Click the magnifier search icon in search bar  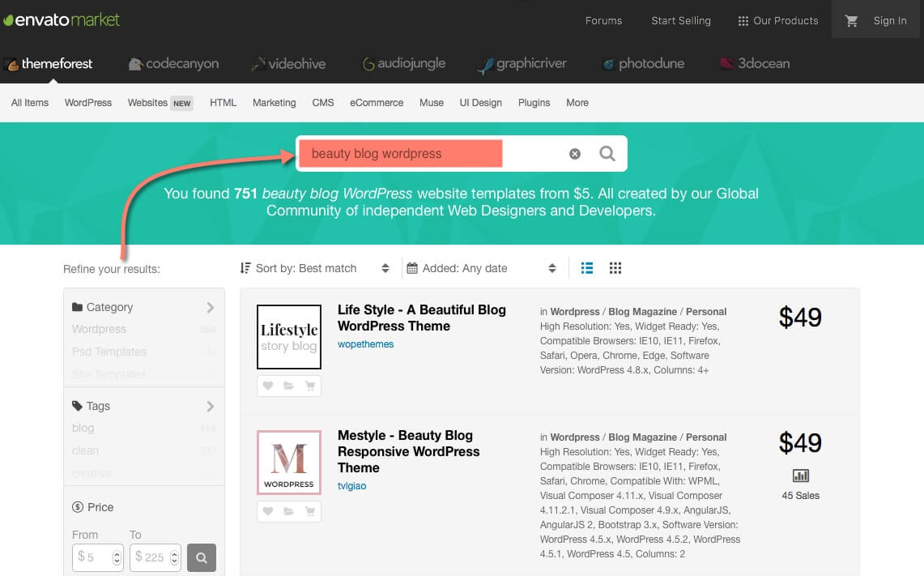click(x=607, y=154)
